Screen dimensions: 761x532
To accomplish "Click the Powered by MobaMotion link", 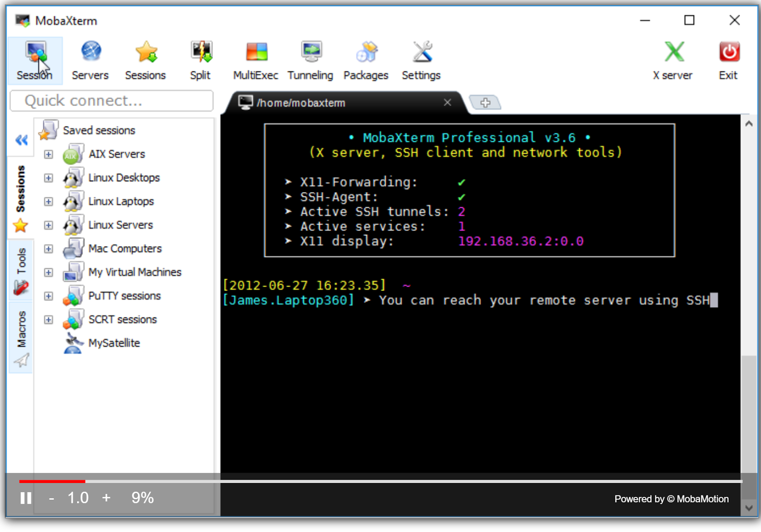I will click(672, 499).
